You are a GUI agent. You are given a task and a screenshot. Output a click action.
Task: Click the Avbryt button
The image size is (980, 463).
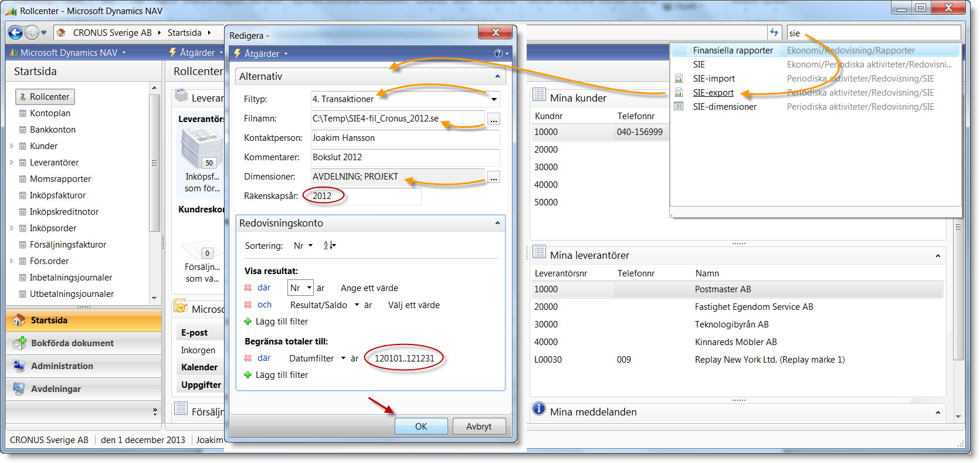click(x=479, y=426)
